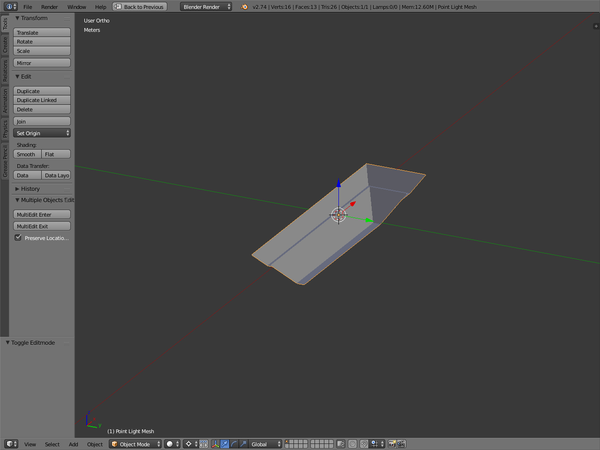
Task: Enable Flat shading
Action: pyautogui.click(x=55, y=154)
